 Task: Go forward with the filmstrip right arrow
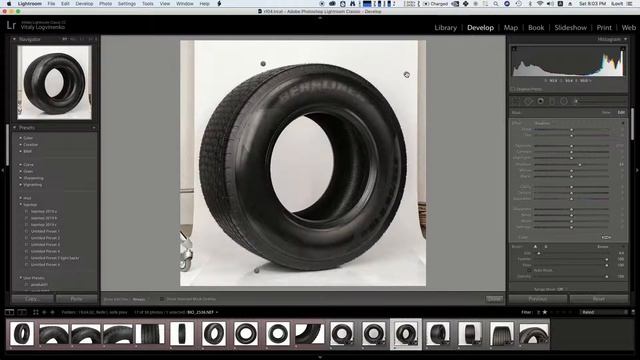pos(52,312)
